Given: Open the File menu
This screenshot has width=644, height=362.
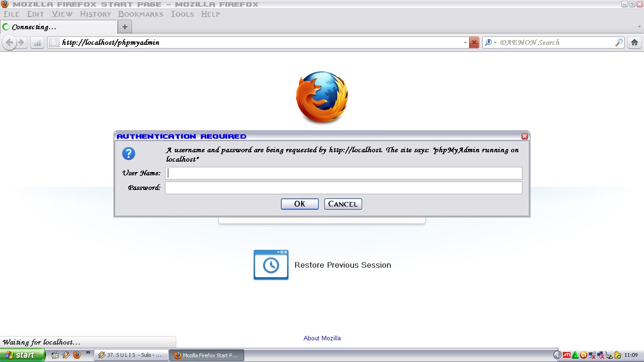Looking at the screenshot, I should (x=12, y=14).
